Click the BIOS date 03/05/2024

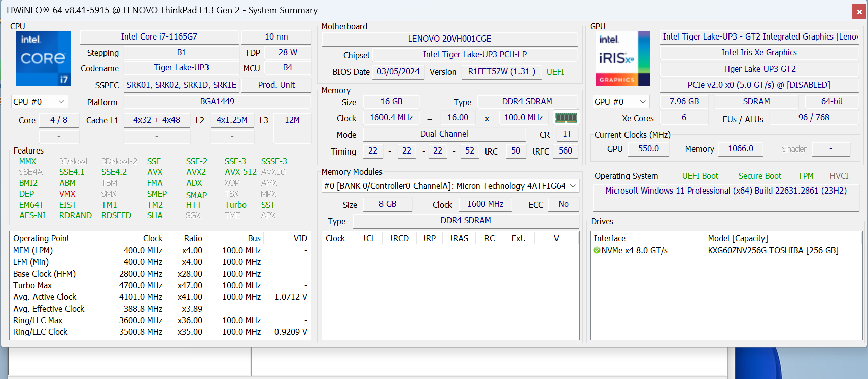coord(398,72)
